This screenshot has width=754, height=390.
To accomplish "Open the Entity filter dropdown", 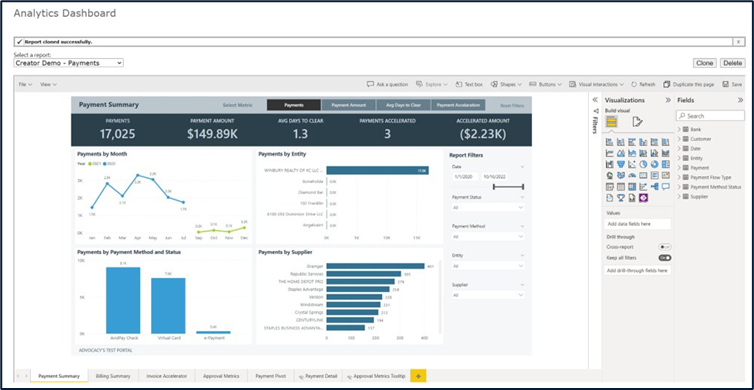I will (488, 266).
